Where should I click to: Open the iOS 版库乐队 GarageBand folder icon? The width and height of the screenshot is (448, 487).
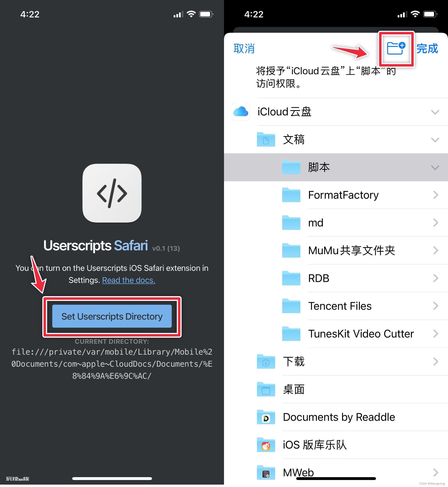click(x=266, y=445)
